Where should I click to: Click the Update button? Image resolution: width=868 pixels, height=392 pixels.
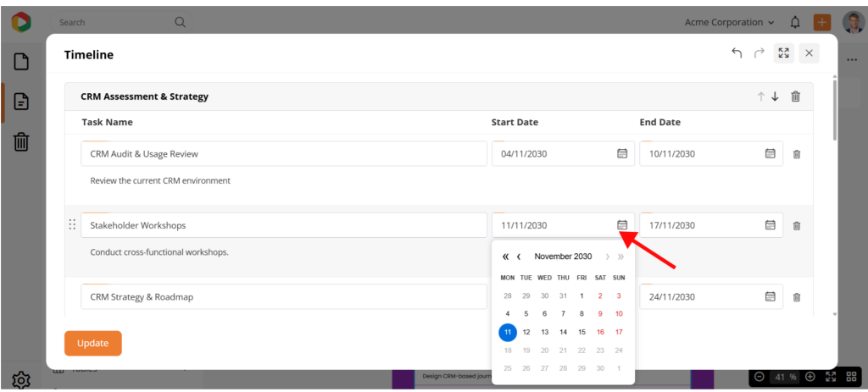(x=93, y=343)
